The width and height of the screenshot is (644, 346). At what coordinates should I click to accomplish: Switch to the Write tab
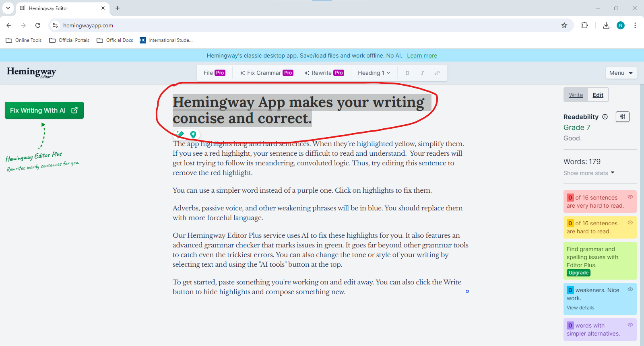coord(576,95)
